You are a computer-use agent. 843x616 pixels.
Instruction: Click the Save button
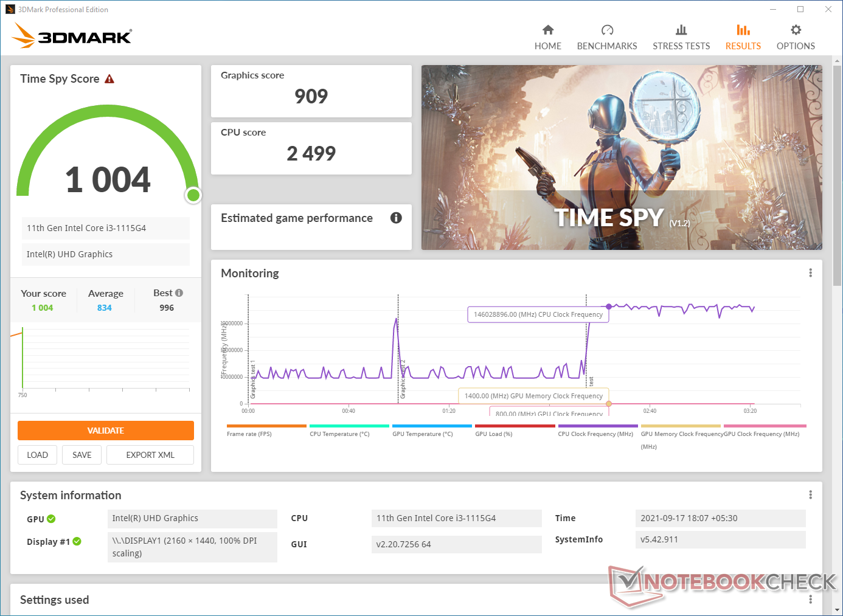tap(82, 455)
